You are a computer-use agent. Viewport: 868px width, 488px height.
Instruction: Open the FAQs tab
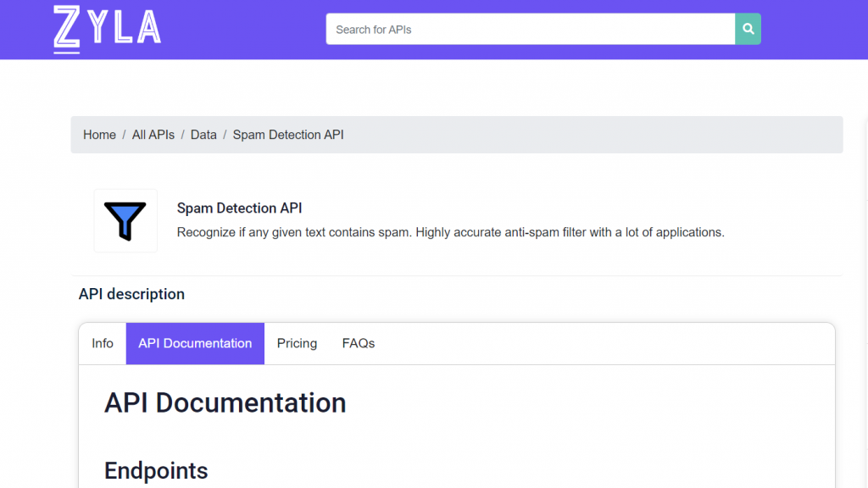point(359,344)
